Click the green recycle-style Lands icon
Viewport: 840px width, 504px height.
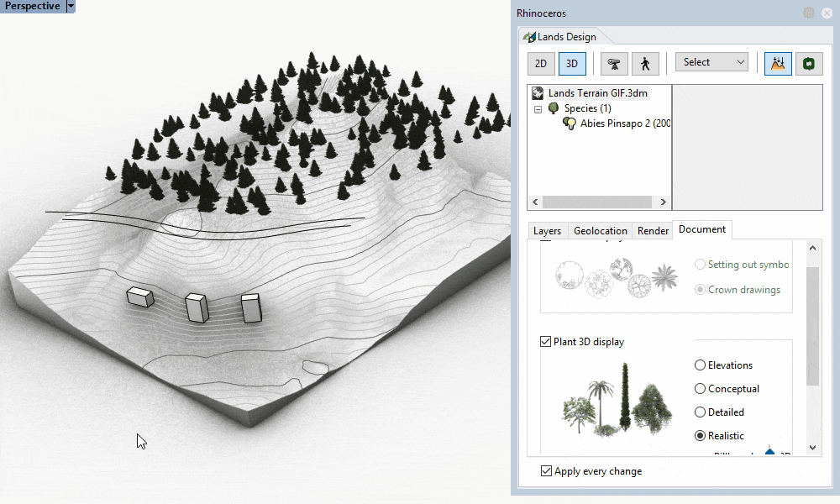point(808,63)
